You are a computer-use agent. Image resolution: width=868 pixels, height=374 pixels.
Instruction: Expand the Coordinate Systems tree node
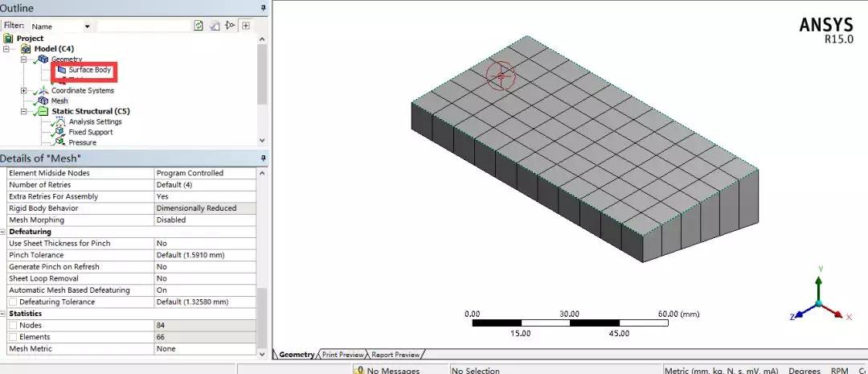pos(23,90)
